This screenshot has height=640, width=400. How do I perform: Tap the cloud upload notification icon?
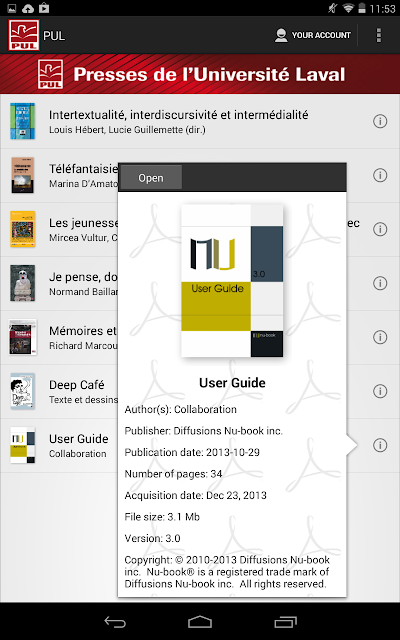point(28,8)
